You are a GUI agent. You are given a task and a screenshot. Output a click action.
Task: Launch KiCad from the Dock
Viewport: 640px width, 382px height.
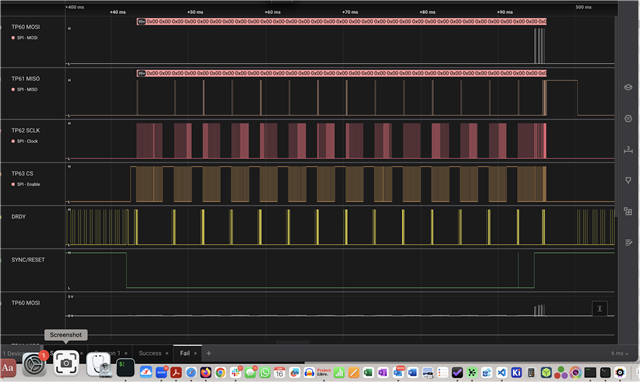516,372
